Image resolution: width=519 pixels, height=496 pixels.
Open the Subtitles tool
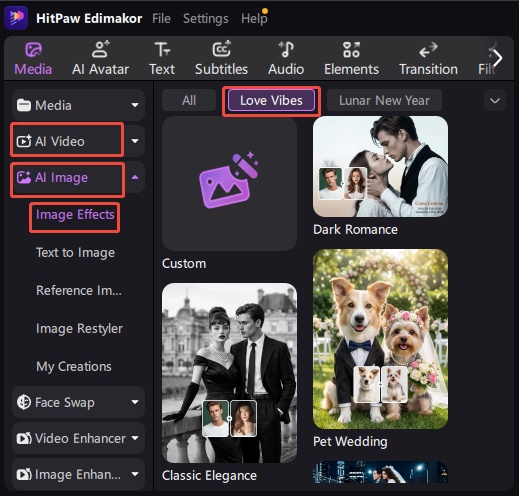[x=221, y=59]
